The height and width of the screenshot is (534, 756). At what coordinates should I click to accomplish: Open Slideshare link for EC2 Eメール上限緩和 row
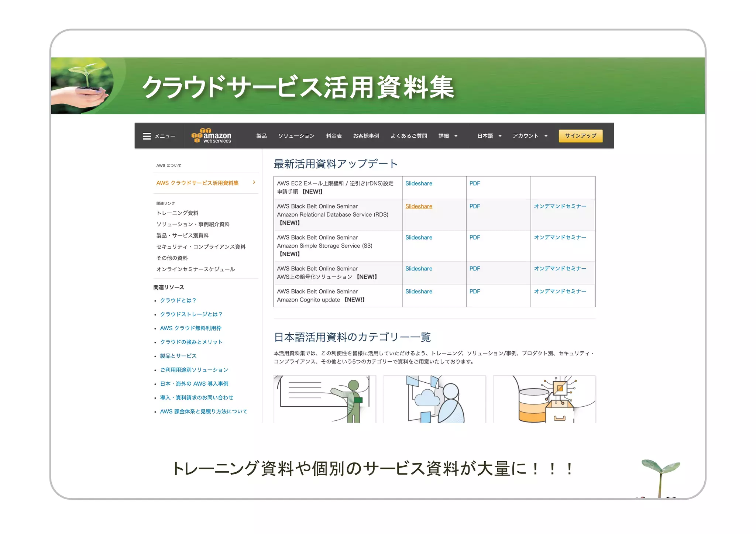pos(419,183)
